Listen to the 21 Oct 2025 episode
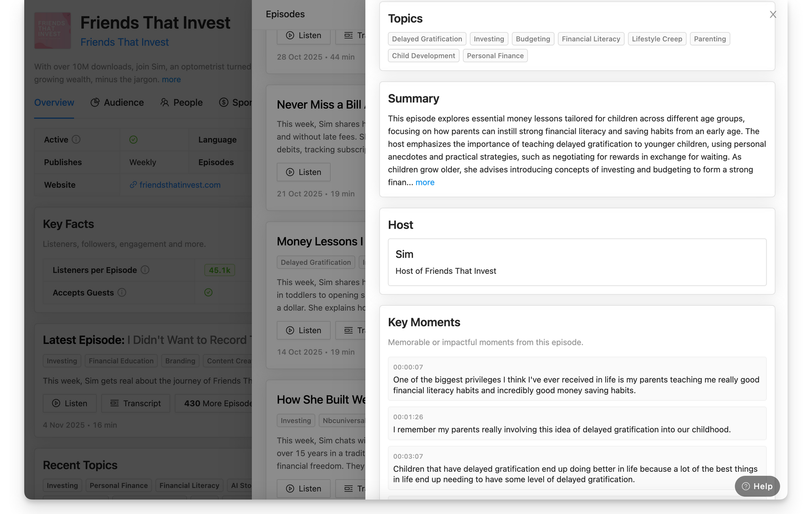 (303, 172)
